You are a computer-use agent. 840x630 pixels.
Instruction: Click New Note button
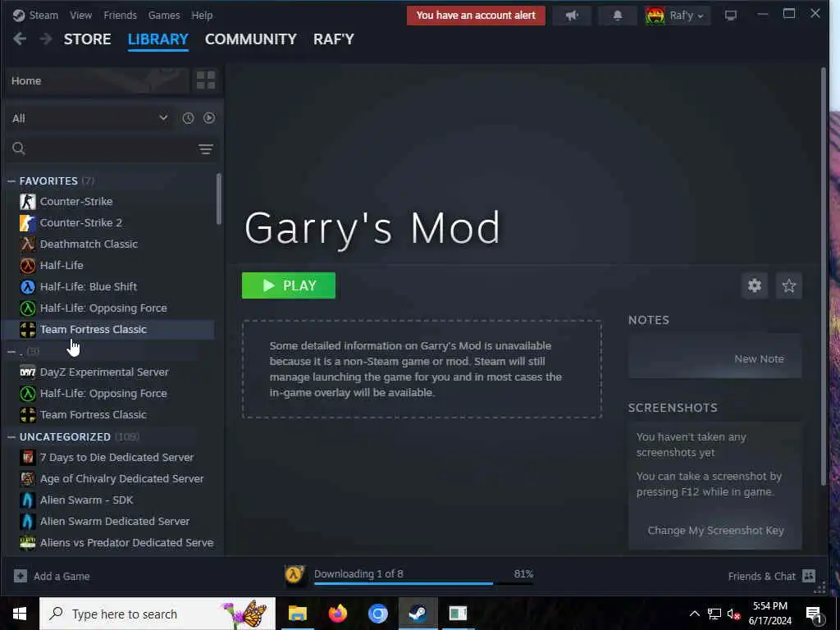tap(759, 359)
